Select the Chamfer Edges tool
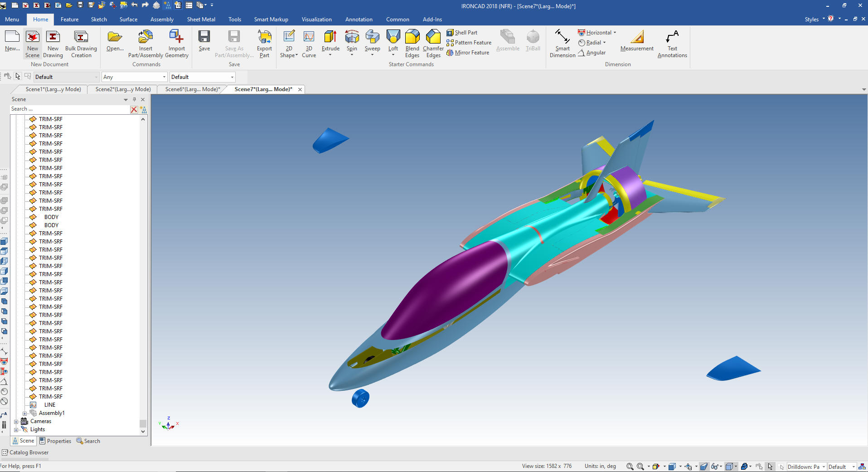The height and width of the screenshot is (472, 868). [433, 37]
